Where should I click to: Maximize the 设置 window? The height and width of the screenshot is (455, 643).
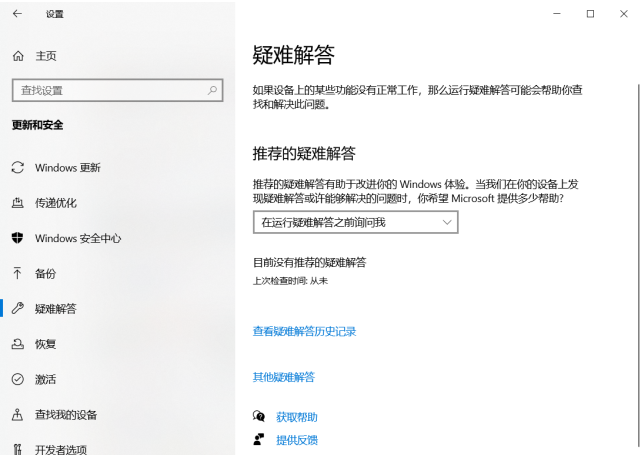591,14
